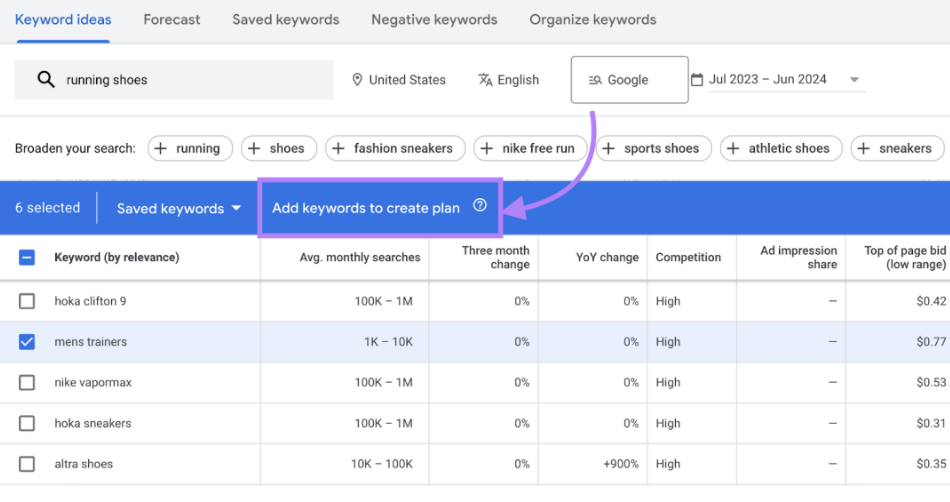
Task: Toggle the select-all header checkbox
Action: pos(27,257)
